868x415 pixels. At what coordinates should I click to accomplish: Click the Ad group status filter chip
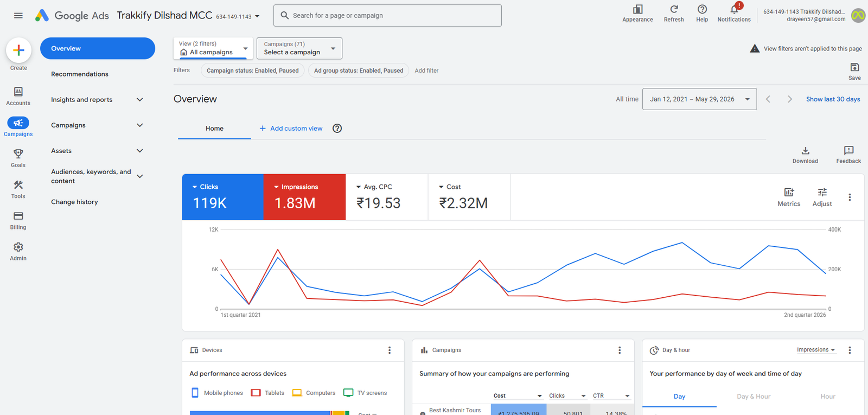point(359,71)
